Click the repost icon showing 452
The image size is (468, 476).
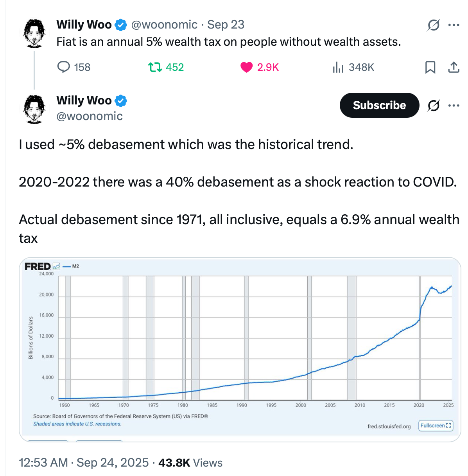coord(156,67)
